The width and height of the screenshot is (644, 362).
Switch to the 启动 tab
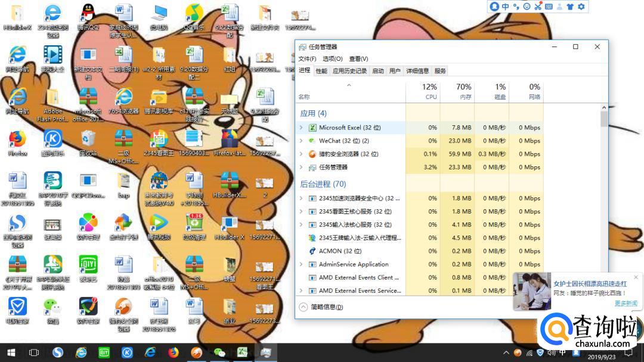(x=377, y=71)
